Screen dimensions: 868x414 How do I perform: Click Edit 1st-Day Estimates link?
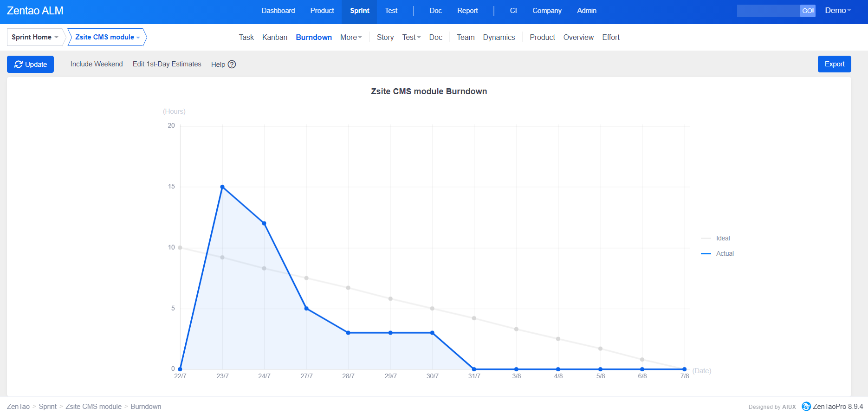[167, 64]
